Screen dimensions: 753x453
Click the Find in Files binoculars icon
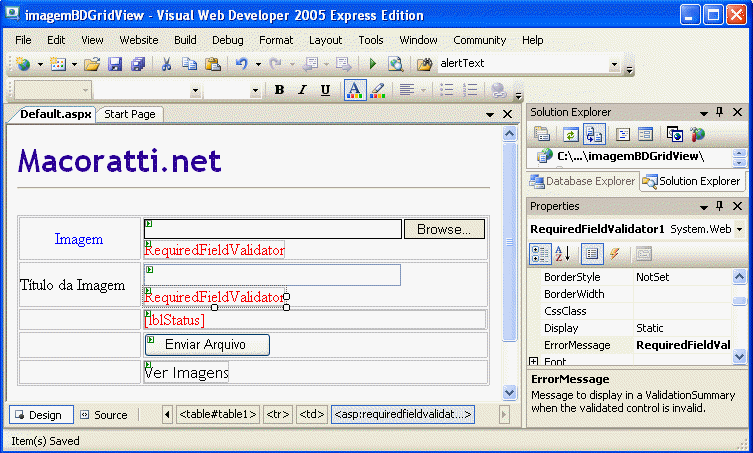pyautogui.click(x=425, y=64)
